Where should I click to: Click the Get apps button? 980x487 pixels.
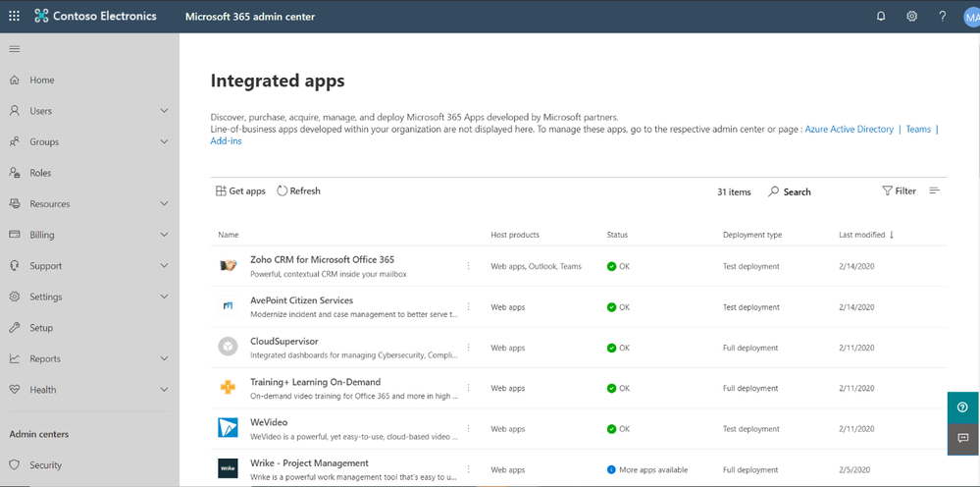coord(240,191)
